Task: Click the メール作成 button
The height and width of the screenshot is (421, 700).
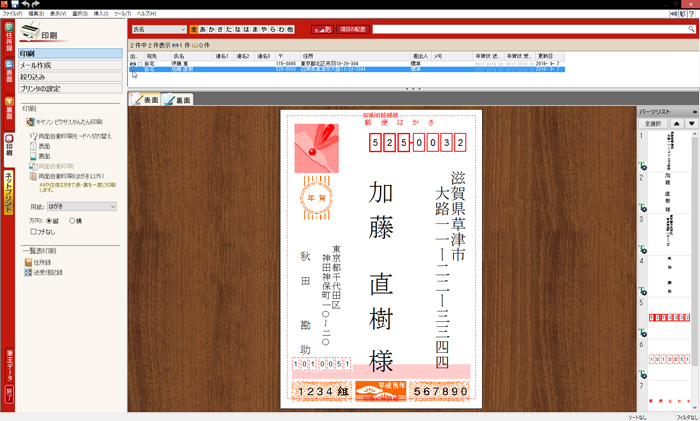Action: [71, 65]
